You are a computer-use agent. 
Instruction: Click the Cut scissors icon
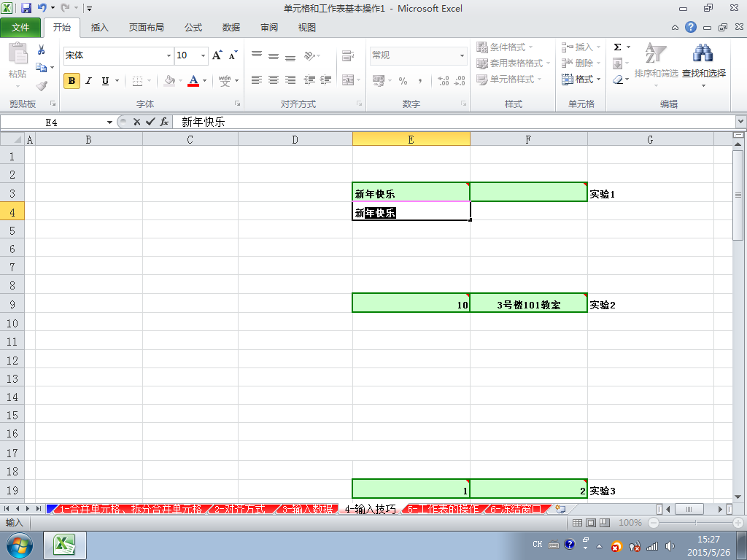tap(41, 50)
